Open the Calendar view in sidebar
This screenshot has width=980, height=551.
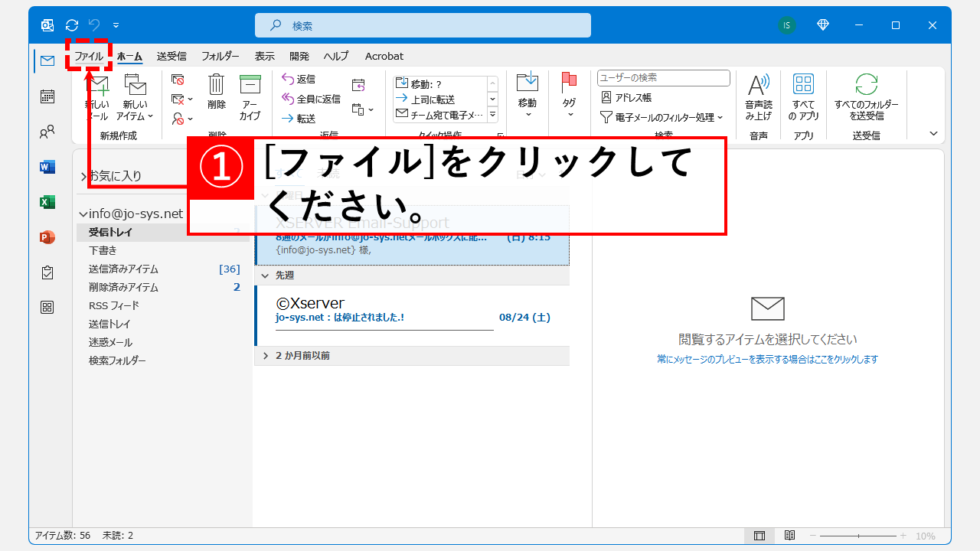coord(47,96)
